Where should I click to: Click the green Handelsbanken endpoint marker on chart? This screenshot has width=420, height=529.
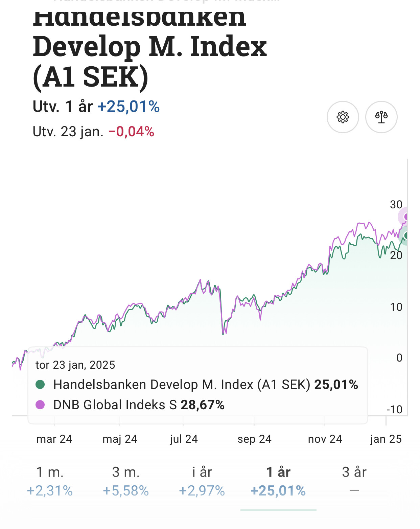pyautogui.click(x=406, y=235)
